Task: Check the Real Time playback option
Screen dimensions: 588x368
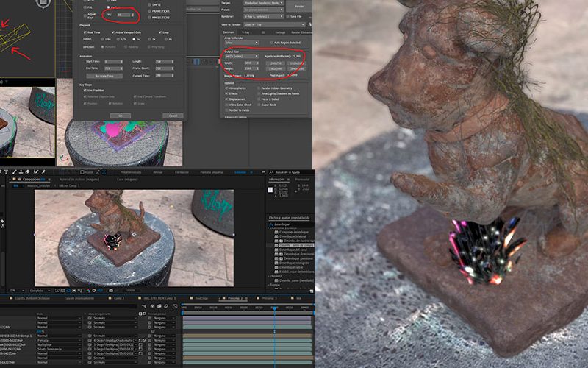Action: (x=84, y=32)
